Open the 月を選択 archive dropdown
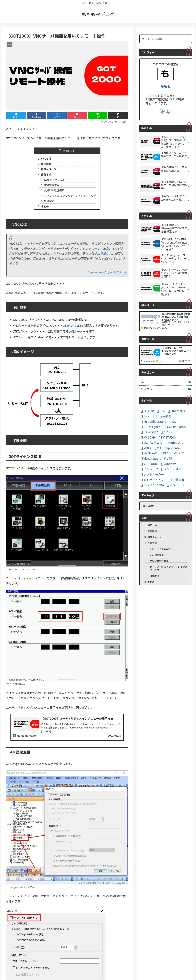Image resolution: width=196 pixels, height=980 pixels. [x=166, y=506]
